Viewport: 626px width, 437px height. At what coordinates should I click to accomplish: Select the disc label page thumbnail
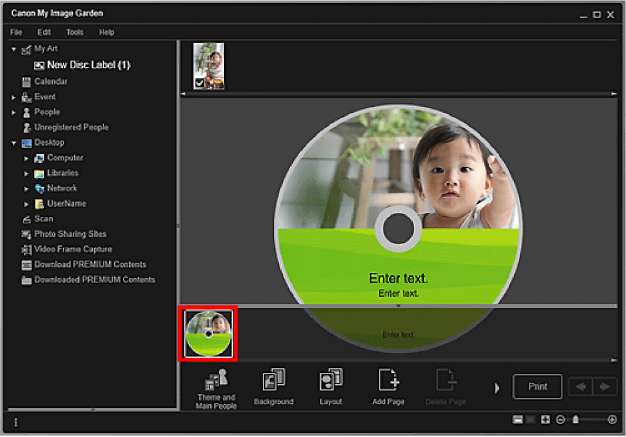[209, 334]
